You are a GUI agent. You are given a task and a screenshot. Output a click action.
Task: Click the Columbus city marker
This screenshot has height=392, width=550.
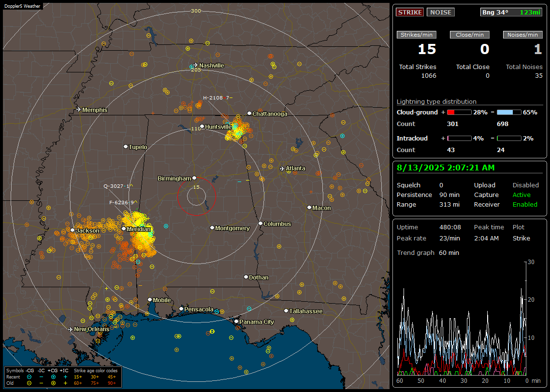click(x=261, y=223)
